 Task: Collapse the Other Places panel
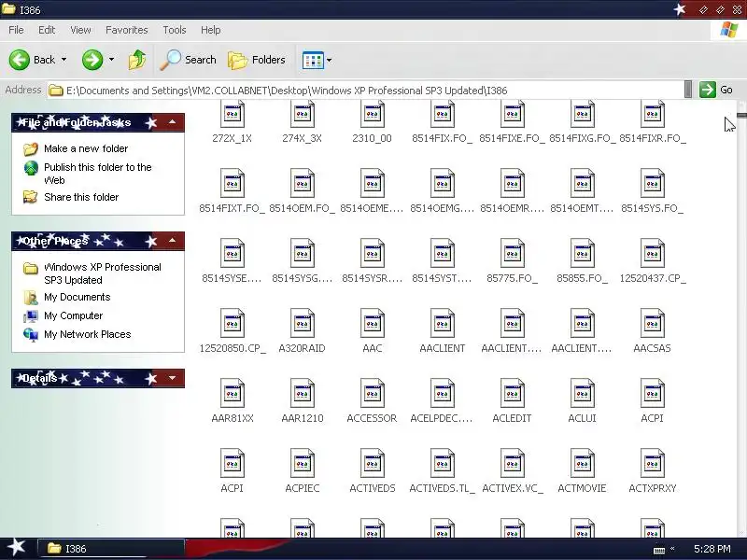coord(172,241)
